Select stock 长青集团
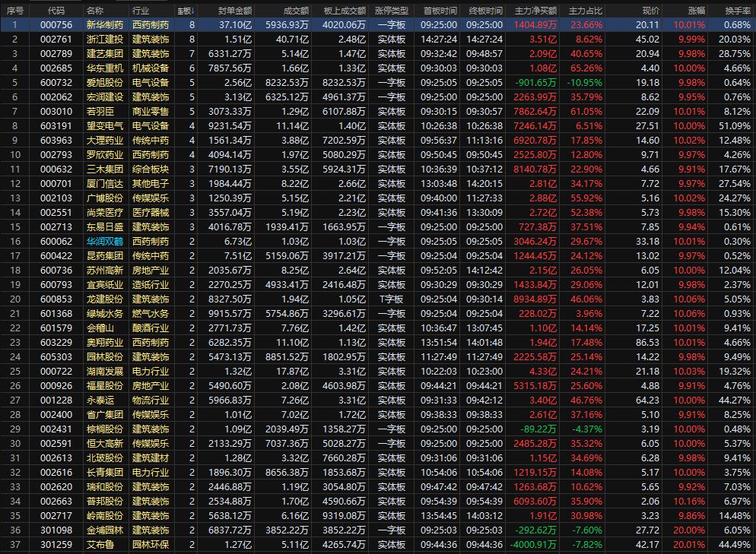756x554 pixels. [x=105, y=473]
